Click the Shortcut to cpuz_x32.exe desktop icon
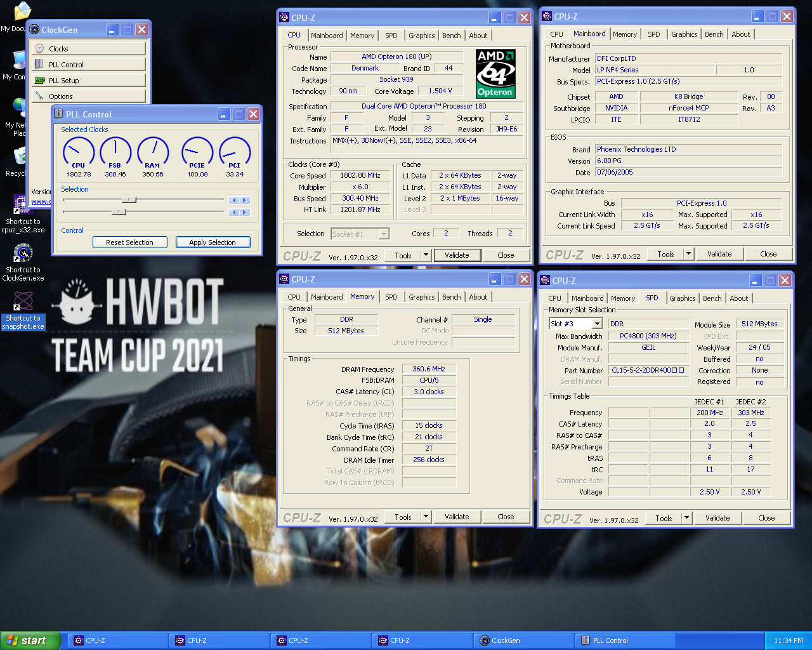Image resolution: width=812 pixels, height=650 pixels. pyautogui.click(x=23, y=214)
